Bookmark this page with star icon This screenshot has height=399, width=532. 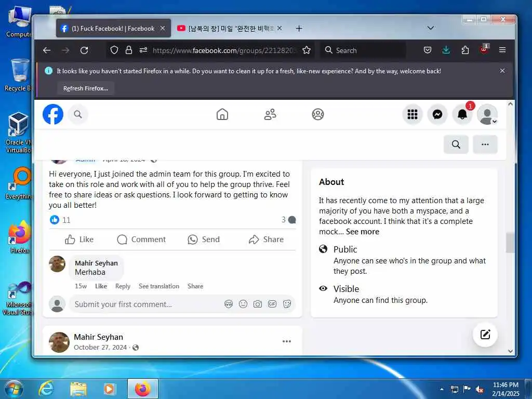tap(307, 50)
